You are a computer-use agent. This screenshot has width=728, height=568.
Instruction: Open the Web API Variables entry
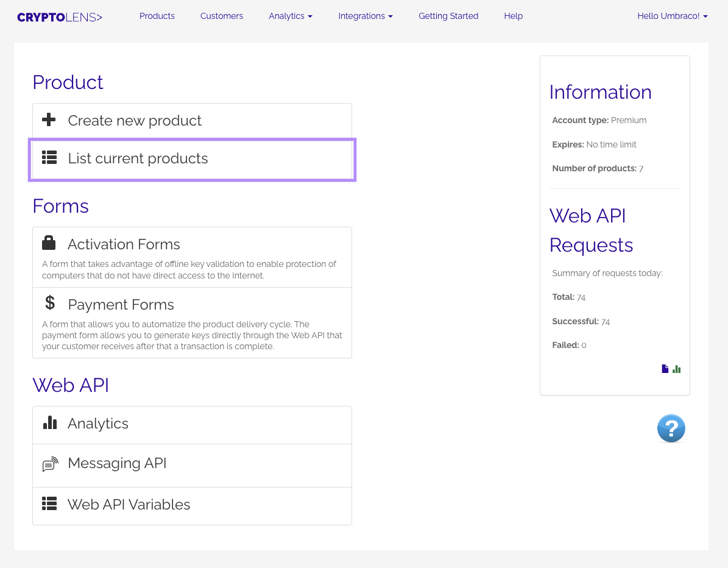pyautogui.click(x=129, y=505)
